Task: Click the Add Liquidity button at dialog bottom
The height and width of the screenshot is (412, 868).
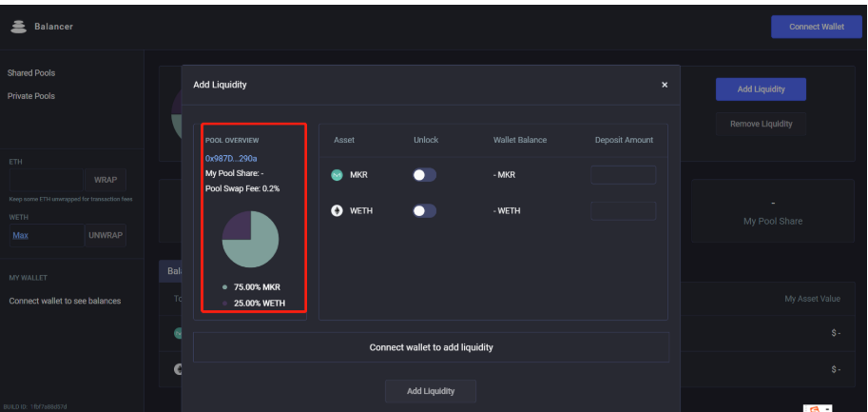Action: coord(431,391)
